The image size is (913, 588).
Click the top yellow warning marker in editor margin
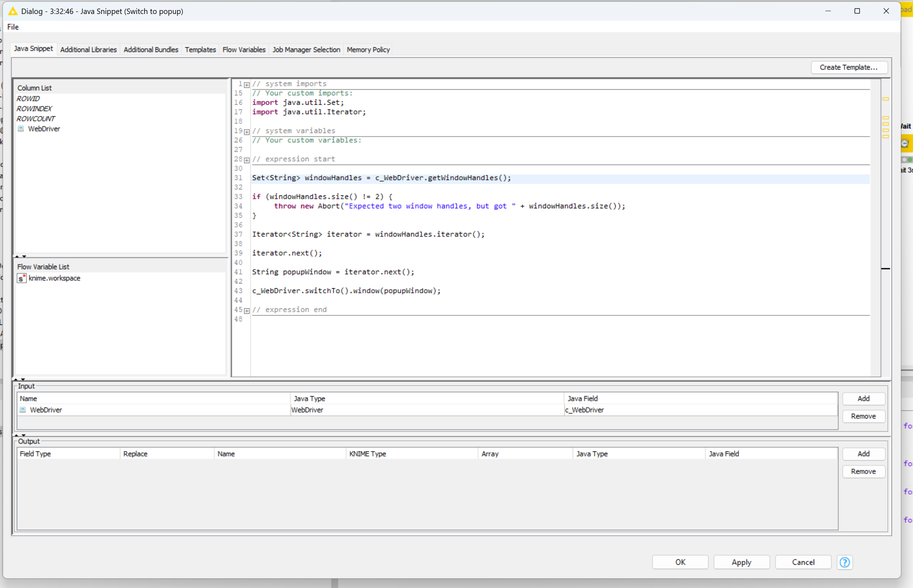[x=885, y=99]
